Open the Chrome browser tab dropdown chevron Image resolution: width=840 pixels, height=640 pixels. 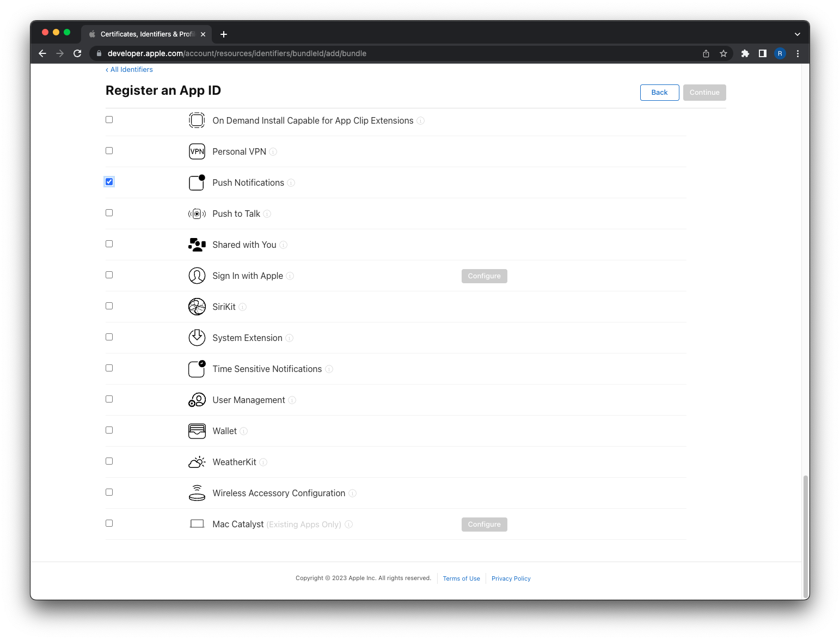(797, 34)
